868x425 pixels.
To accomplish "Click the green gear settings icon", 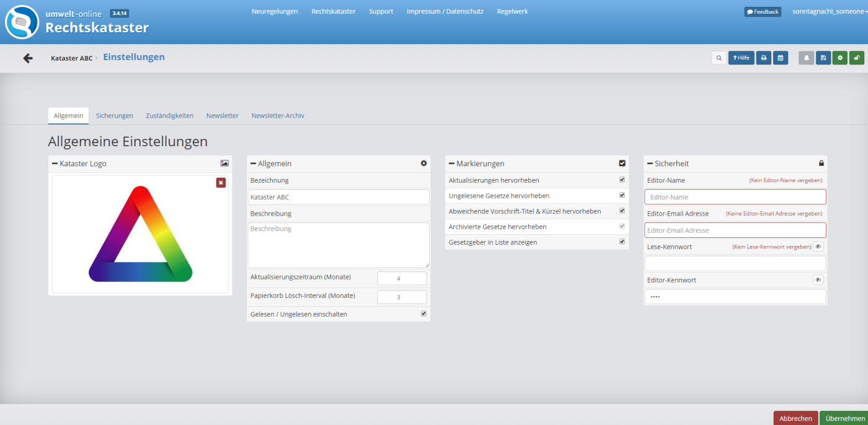I will tap(840, 58).
